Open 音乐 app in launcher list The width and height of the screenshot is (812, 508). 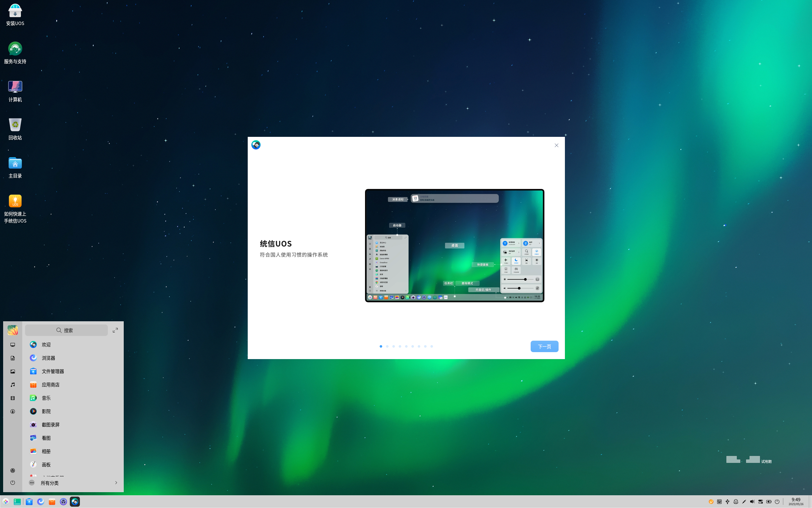(73, 398)
